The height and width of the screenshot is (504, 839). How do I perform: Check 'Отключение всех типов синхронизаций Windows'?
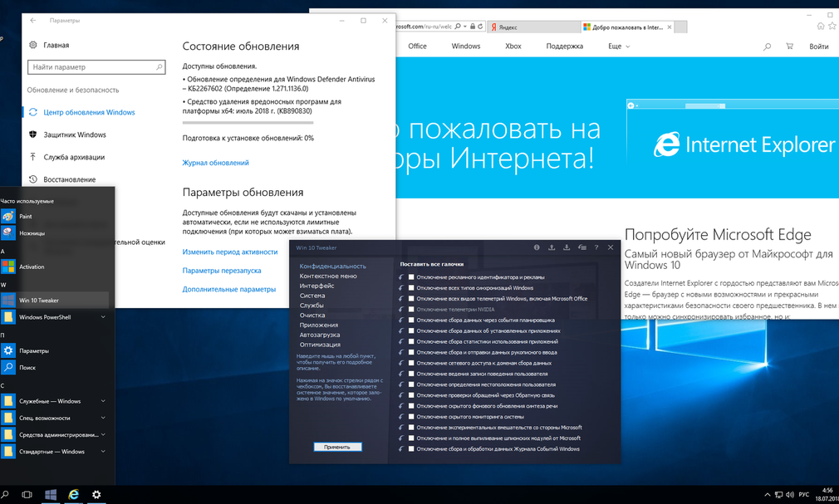pos(411,288)
